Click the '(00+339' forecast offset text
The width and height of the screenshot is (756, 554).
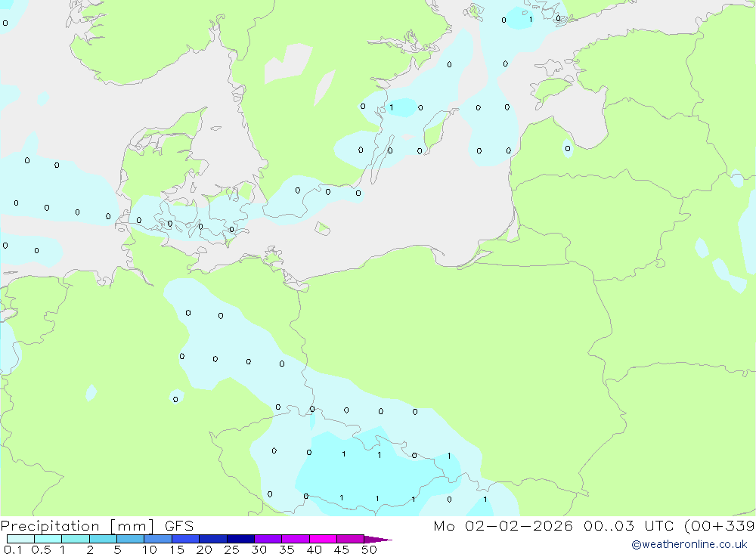pos(720,526)
